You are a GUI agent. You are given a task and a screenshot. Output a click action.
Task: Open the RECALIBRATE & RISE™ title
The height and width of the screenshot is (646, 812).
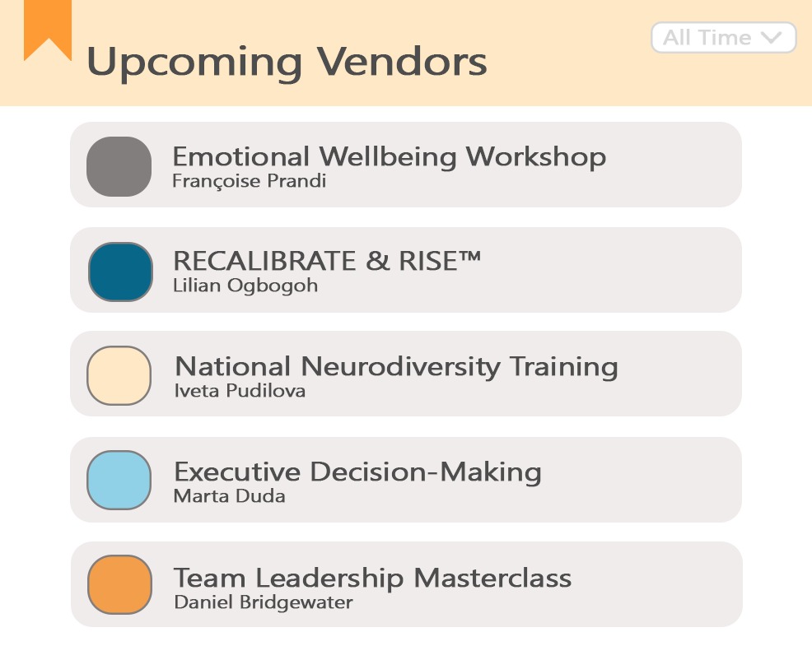click(x=327, y=261)
